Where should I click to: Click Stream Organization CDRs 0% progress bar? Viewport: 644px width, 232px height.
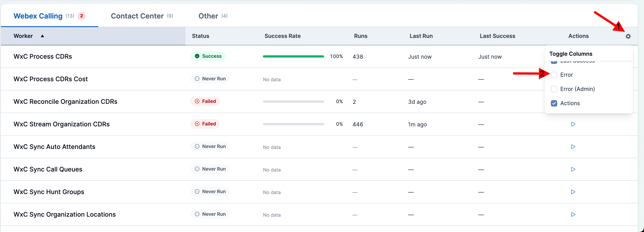pyautogui.click(x=293, y=124)
